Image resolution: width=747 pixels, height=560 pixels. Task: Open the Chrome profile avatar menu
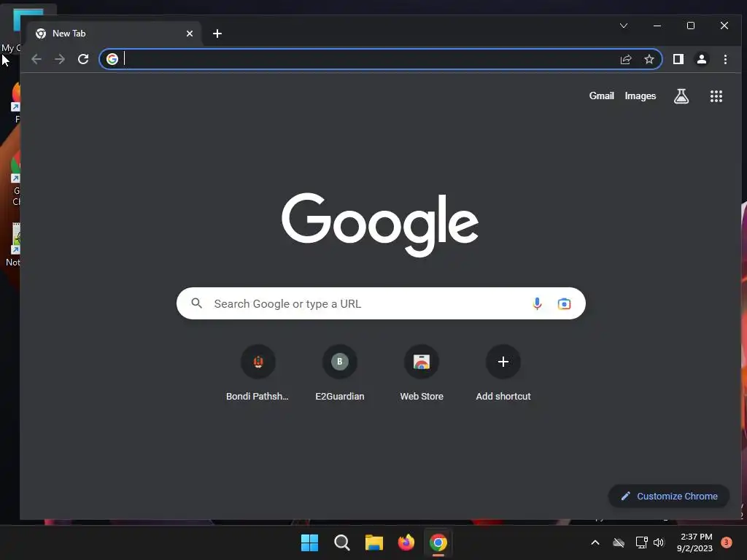click(702, 59)
